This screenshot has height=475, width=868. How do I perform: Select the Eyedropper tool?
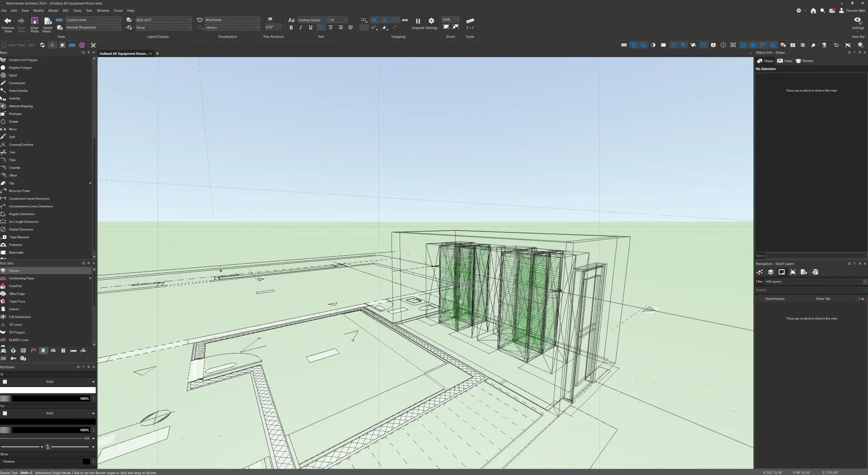click(x=45, y=83)
